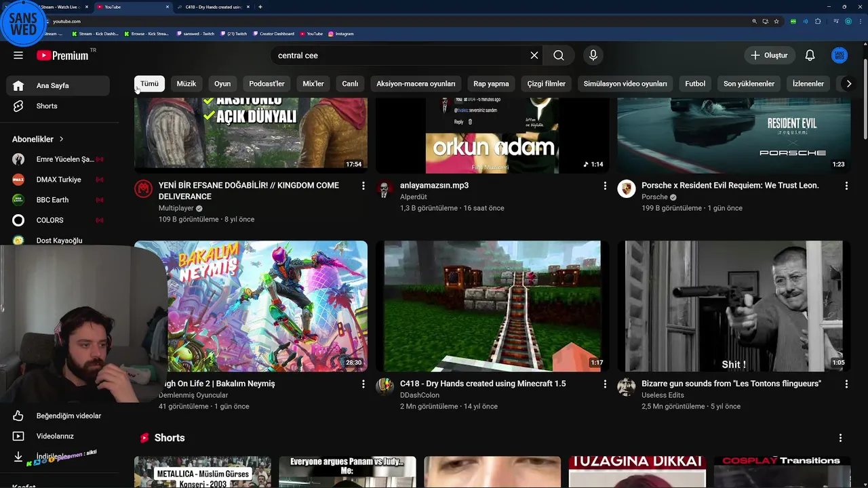The image size is (868, 488).
Task: Open the sanswed - Twitch bookmark
Action: click(195, 33)
